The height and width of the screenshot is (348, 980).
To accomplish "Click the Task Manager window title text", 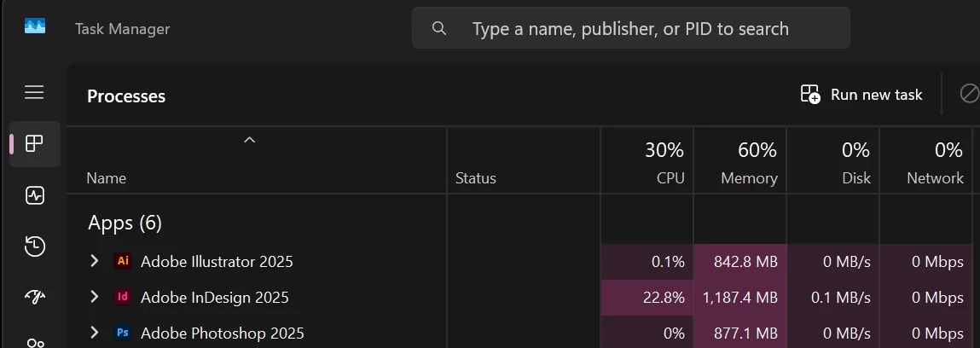I will pyautogui.click(x=123, y=29).
